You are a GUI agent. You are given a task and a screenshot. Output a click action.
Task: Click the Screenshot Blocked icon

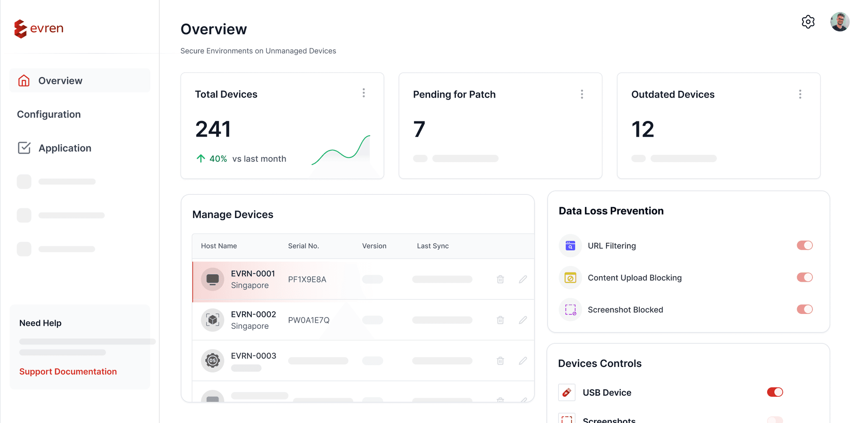570,309
